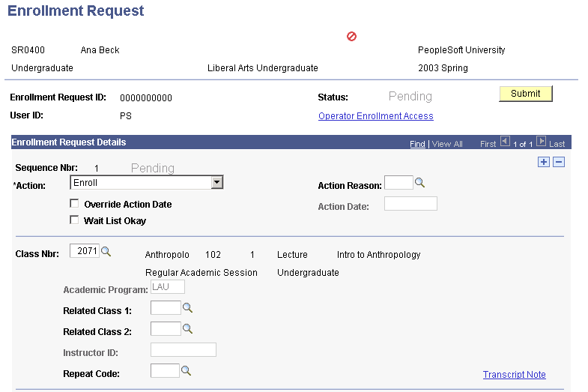Click the Lecture component text
This screenshot has height=392, width=588.
(292, 255)
